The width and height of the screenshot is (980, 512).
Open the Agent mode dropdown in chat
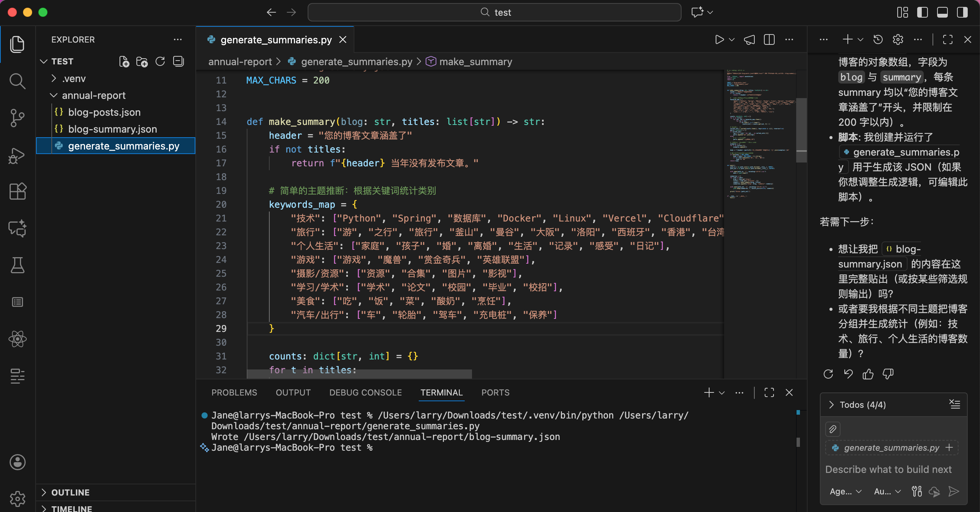846,491
